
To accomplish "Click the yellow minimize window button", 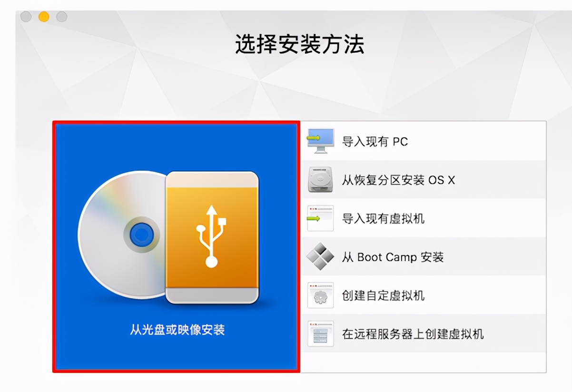I will (x=44, y=17).
